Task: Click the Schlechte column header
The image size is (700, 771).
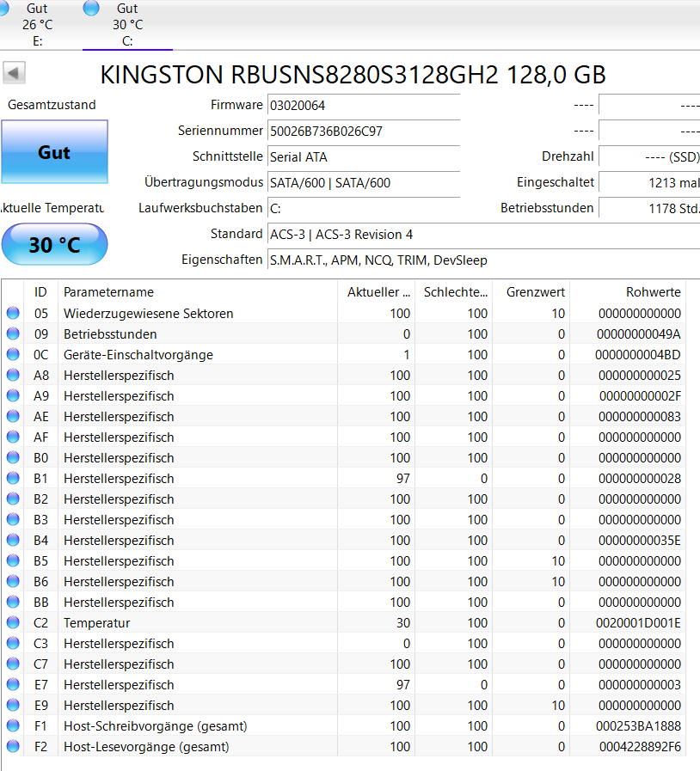Action: pyautogui.click(x=453, y=292)
